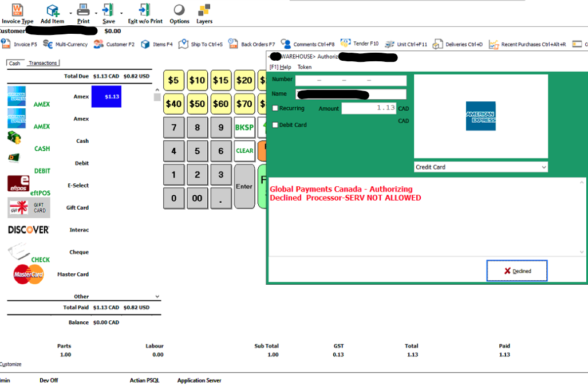Select the CASH payment icon
Screen dimensions: 588x385
(x=14, y=137)
